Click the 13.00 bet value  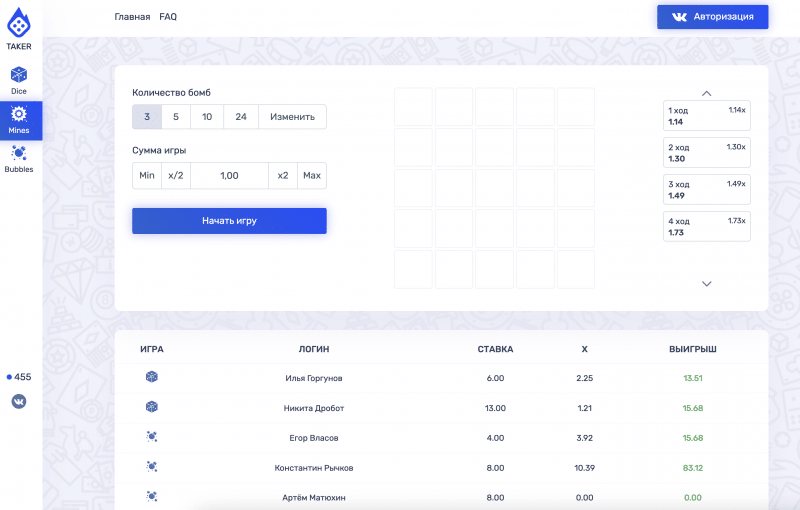(495, 408)
